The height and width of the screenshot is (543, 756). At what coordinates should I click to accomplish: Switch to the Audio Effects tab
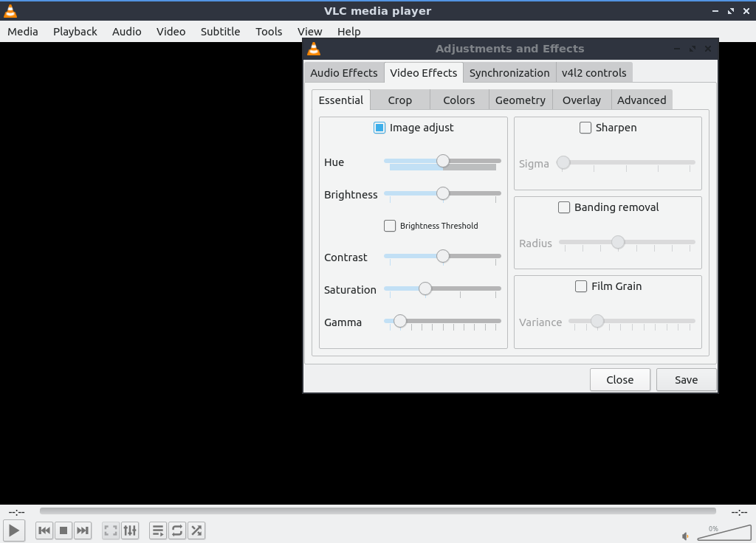coord(343,73)
